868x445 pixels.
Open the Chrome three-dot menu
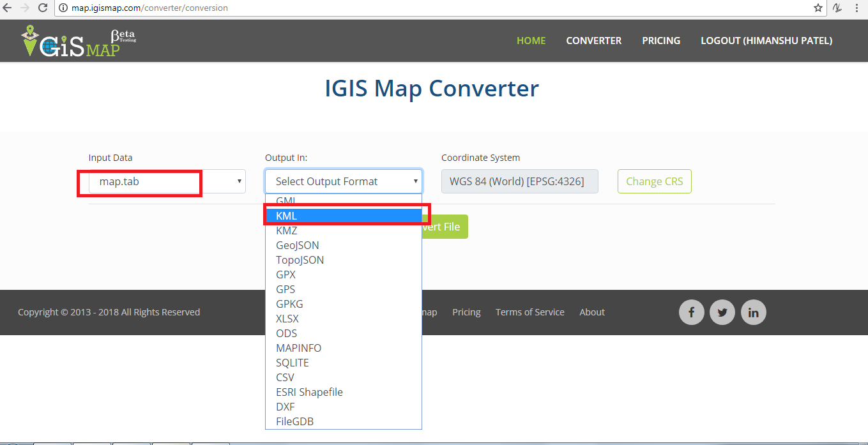pyautogui.click(x=857, y=8)
